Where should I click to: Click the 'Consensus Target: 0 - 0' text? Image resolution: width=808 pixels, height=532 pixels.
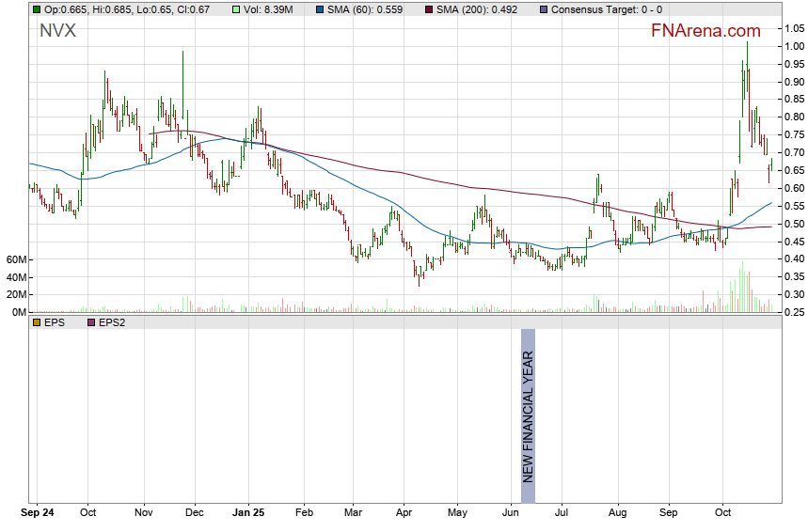608,9
